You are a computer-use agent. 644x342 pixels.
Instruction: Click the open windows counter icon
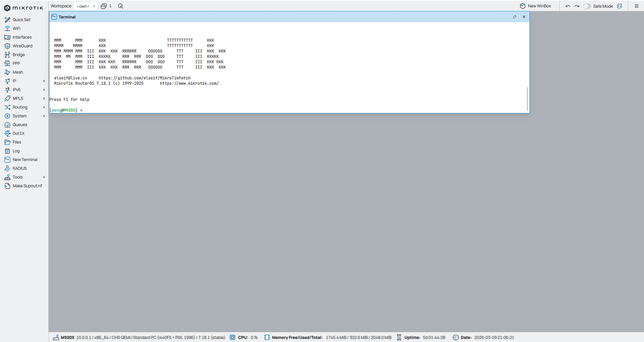tap(104, 6)
